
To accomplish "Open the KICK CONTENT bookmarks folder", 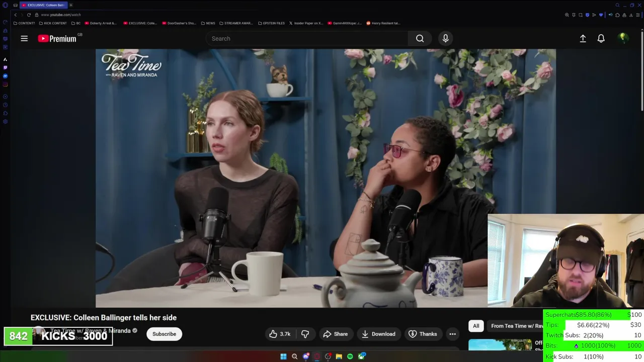I will pos(52,23).
